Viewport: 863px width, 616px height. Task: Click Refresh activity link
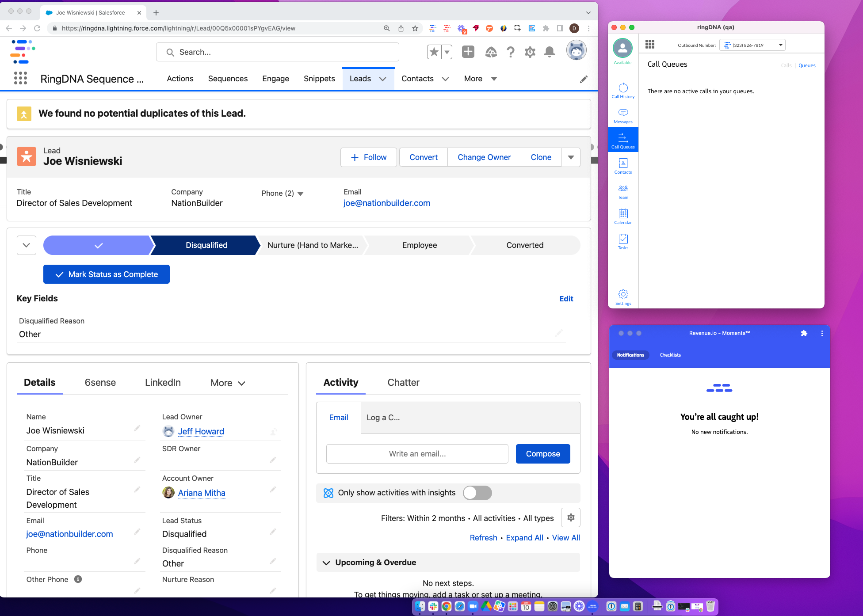pos(483,538)
